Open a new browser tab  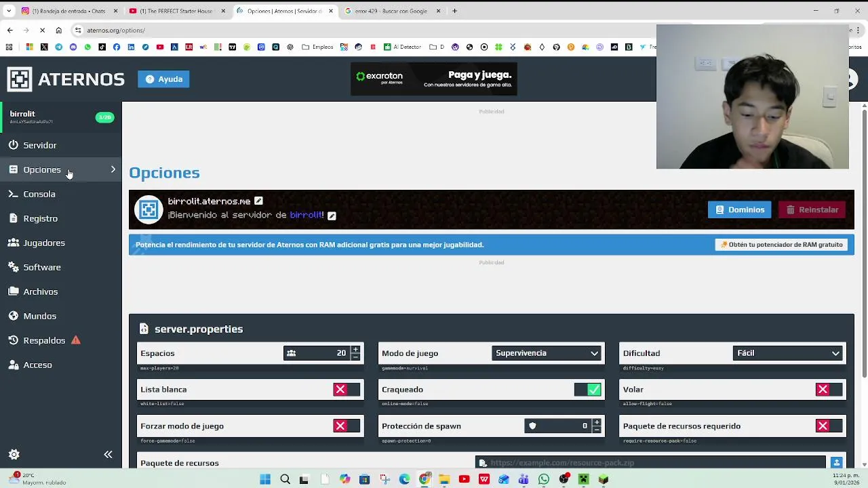click(x=454, y=11)
